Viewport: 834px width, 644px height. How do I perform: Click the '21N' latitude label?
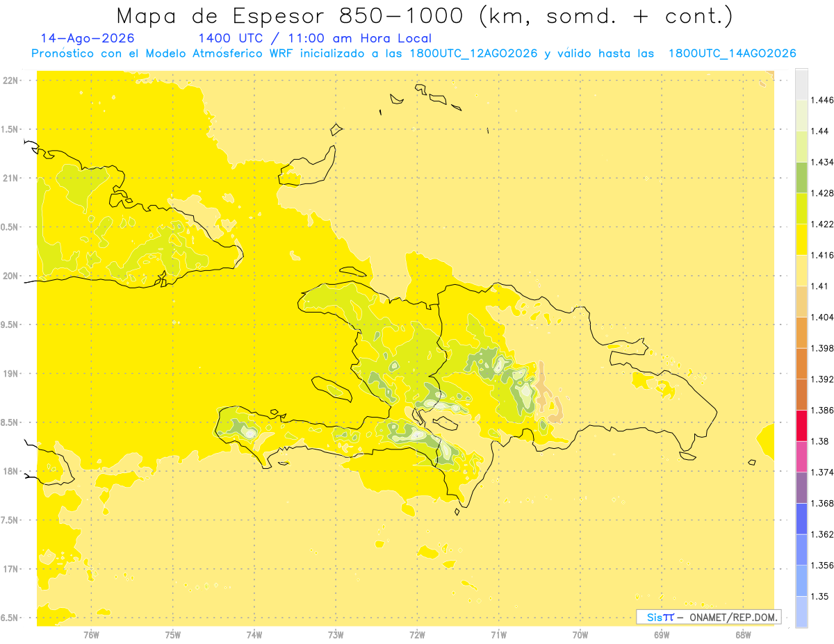tap(10, 179)
